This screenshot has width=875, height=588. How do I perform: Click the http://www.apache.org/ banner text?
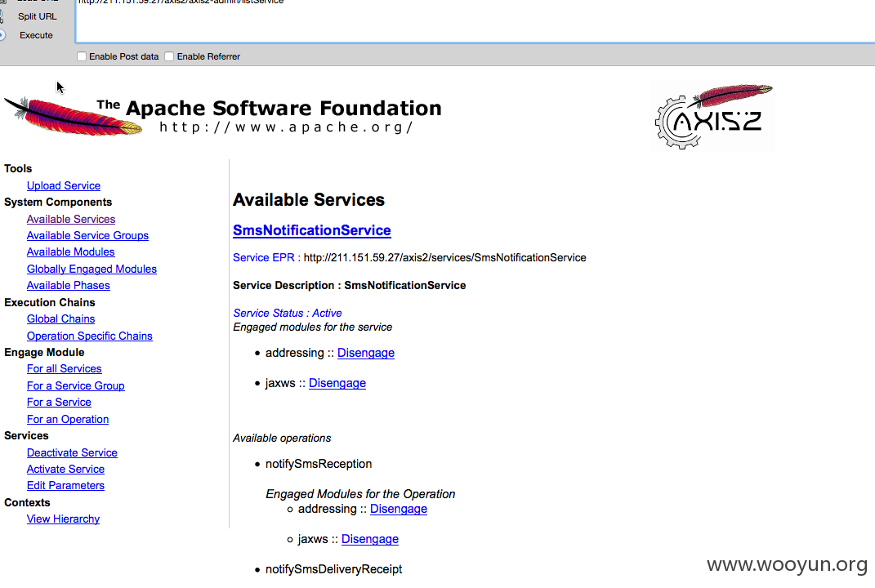click(286, 127)
